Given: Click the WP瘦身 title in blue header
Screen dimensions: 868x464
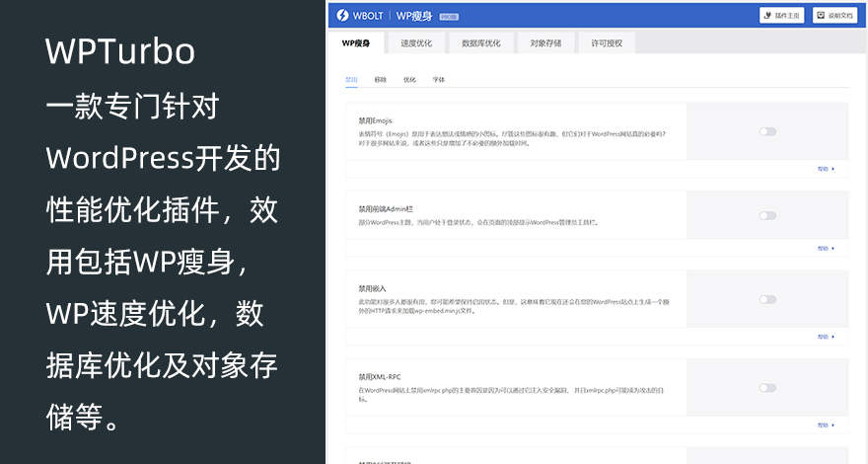Looking at the screenshot, I should coord(414,16).
